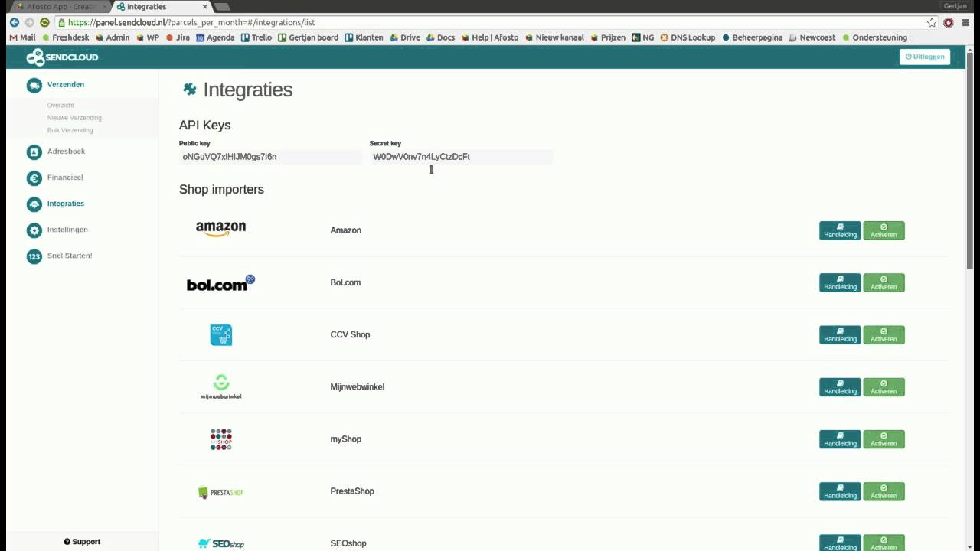Image resolution: width=980 pixels, height=551 pixels.
Task: Click the SEOshop logo
Action: tap(220, 543)
